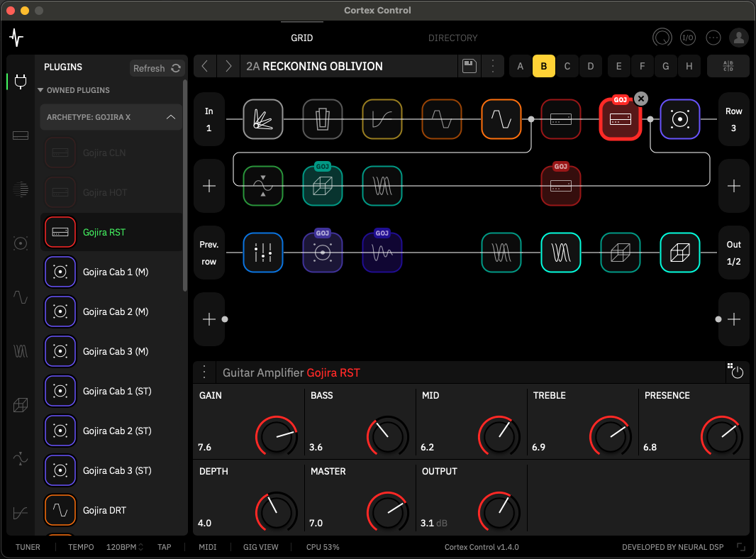The image size is (756, 559).
Task: Adjust the GAIN knob on the Gojira RST amp
Action: (x=277, y=436)
